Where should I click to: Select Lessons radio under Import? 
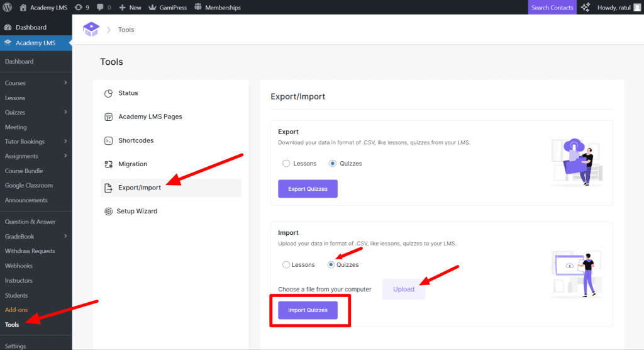(x=286, y=264)
